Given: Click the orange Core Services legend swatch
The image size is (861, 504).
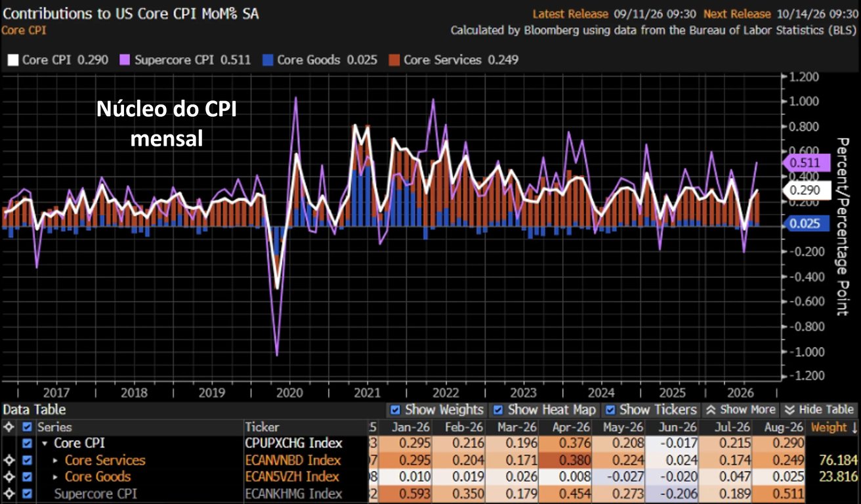Looking at the screenshot, I should (x=394, y=60).
